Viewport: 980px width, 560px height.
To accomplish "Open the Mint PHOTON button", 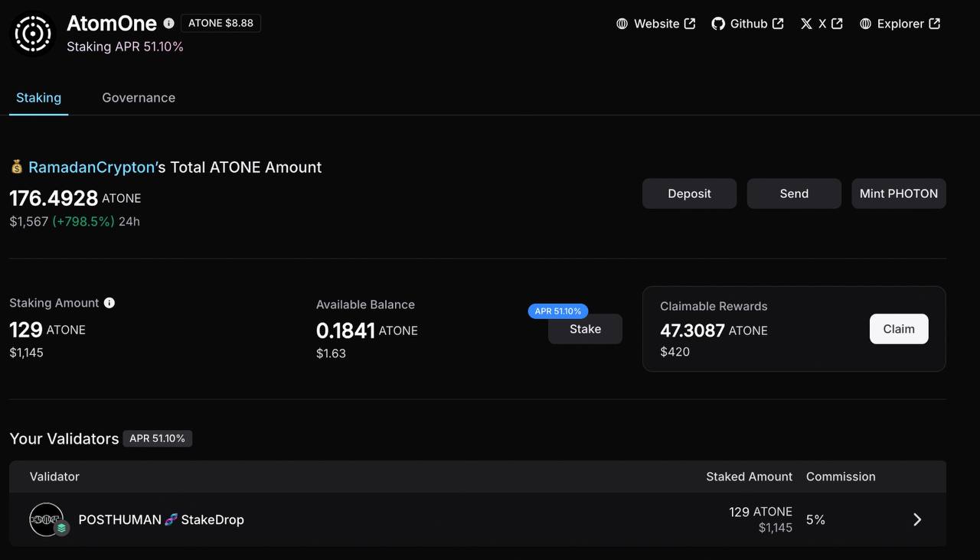I will tap(898, 194).
